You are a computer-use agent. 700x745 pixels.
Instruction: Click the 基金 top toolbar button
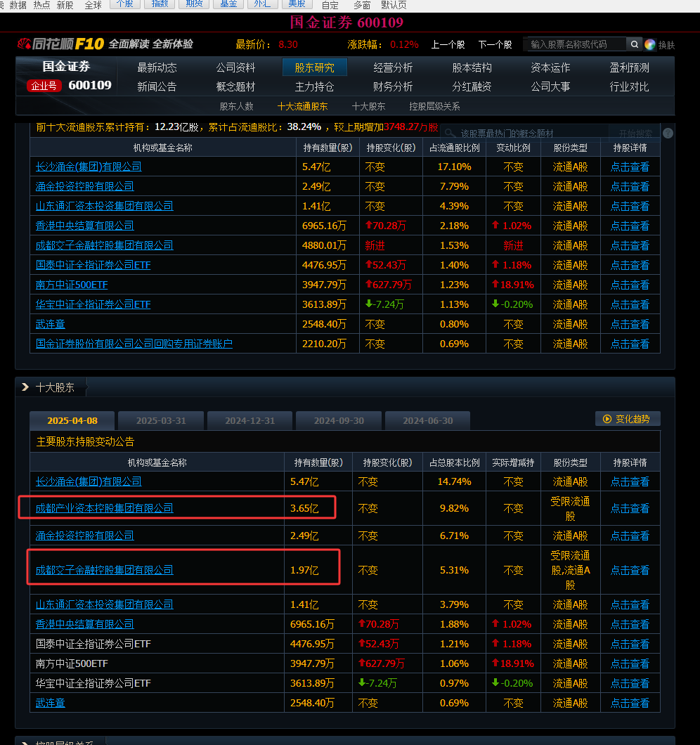[x=228, y=4]
